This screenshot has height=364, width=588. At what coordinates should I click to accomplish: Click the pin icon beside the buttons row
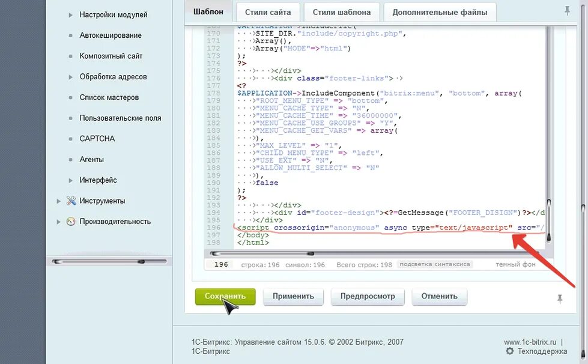560,299
